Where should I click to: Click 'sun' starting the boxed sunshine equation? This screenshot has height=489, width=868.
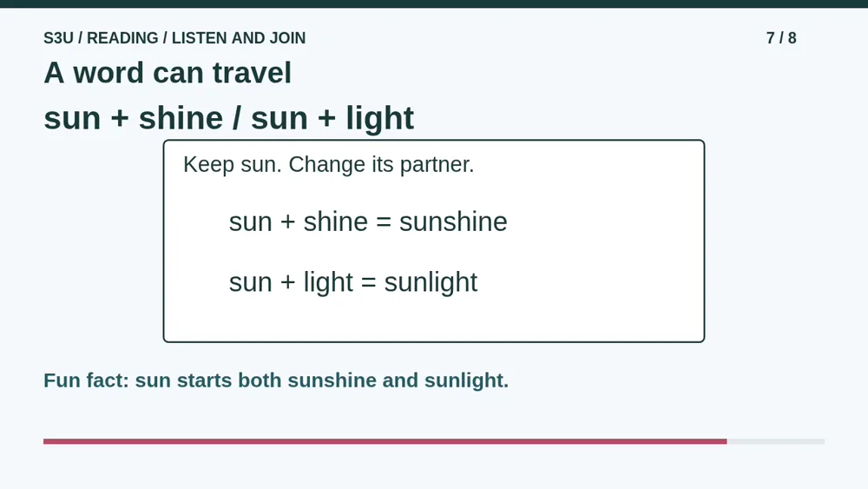[x=250, y=222]
